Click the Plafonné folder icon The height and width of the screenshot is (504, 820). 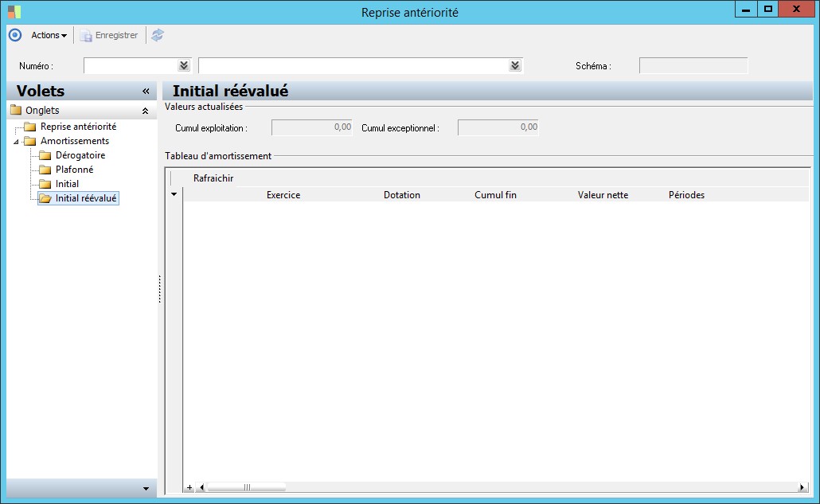[x=45, y=170]
